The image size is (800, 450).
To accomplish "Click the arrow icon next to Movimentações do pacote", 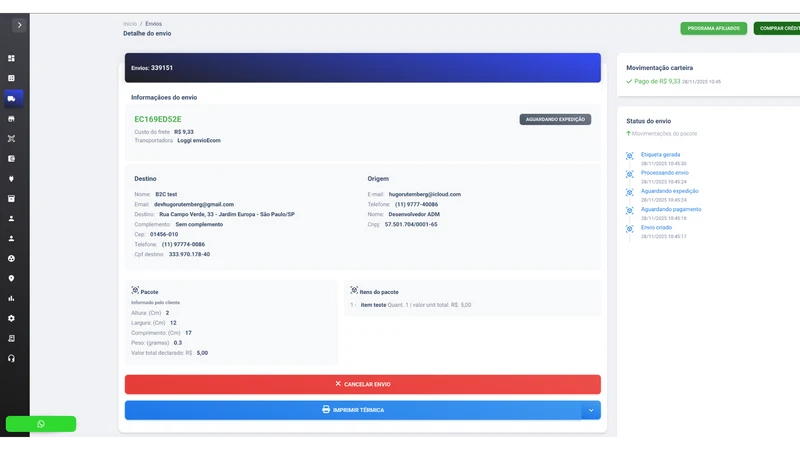I will 629,134.
